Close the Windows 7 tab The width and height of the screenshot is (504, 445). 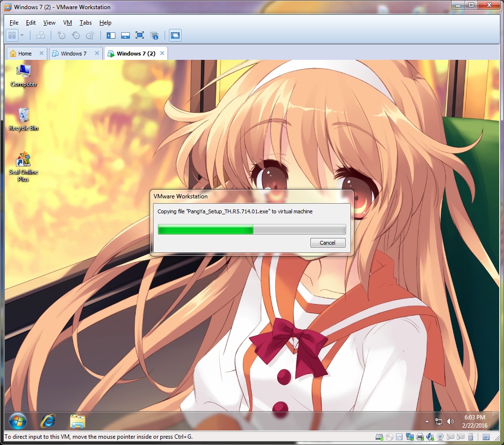[97, 54]
